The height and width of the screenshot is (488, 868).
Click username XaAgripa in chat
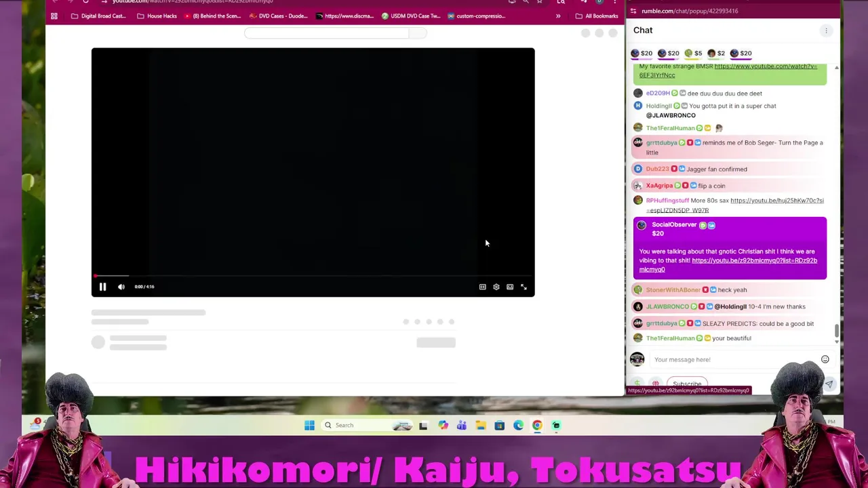click(x=659, y=185)
